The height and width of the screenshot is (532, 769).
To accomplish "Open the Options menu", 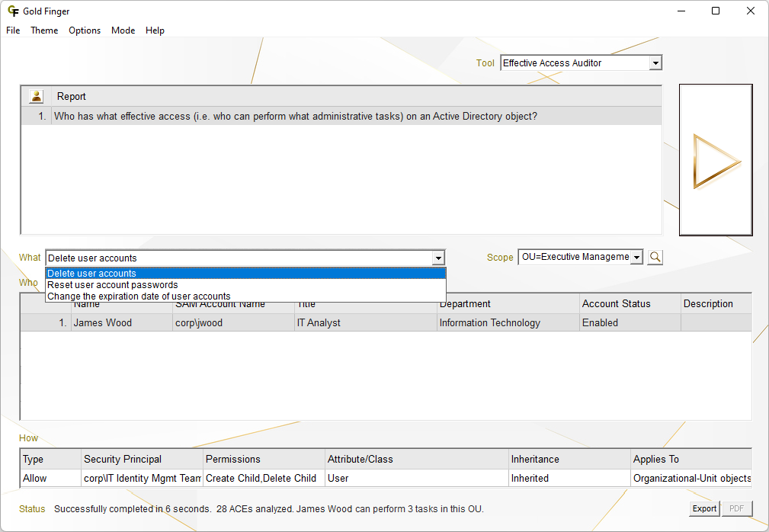I will tap(85, 30).
